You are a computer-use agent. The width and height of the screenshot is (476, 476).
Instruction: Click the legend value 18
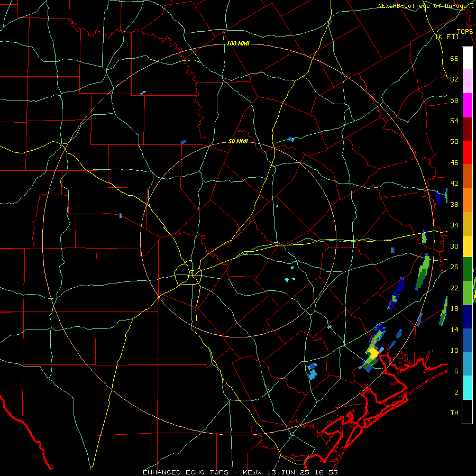tap(454, 309)
